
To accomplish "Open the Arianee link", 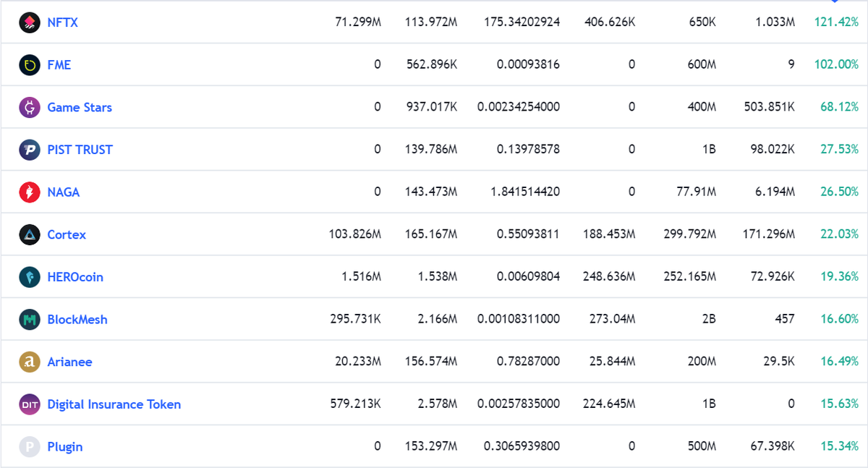I will pos(69,362).
